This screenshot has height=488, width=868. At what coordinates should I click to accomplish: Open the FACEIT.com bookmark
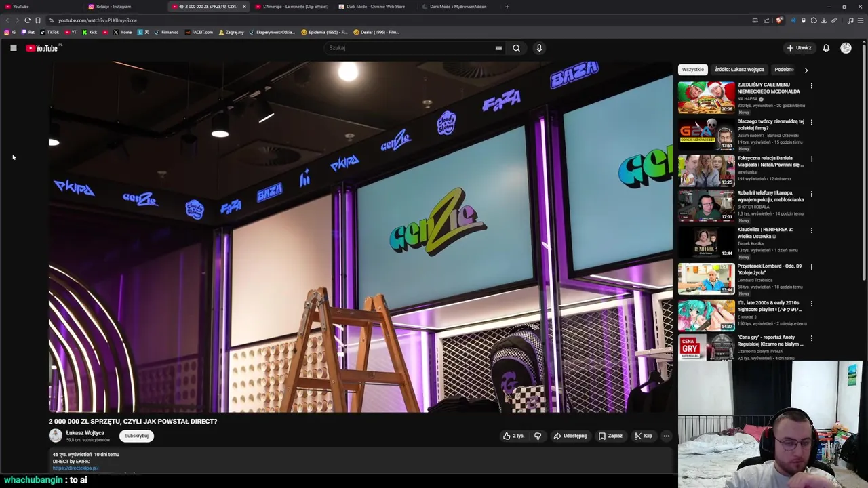pos(199,32)
